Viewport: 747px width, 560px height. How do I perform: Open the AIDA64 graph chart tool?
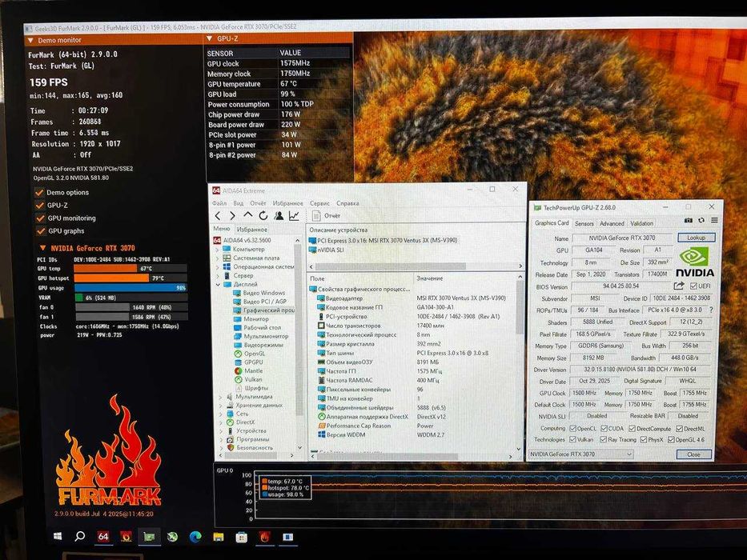[294, 216]
